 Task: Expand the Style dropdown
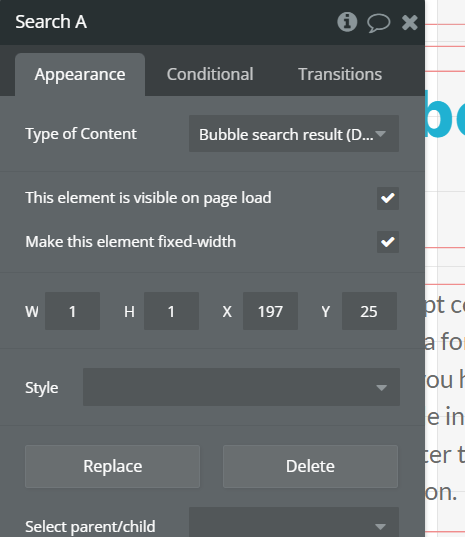[x=241, y=387]
